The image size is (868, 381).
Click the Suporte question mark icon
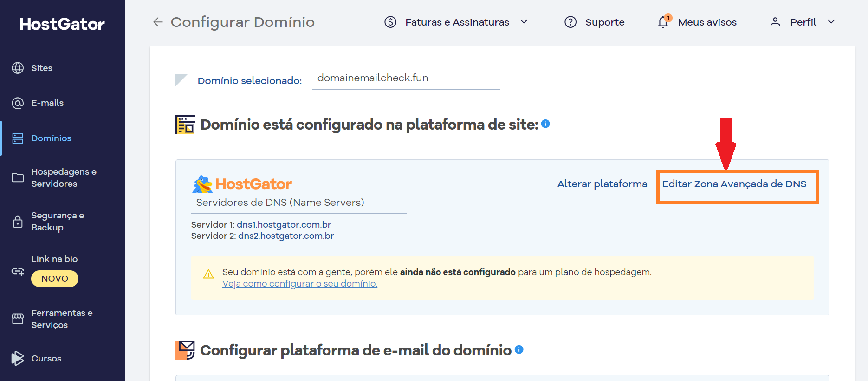coord(570,22)
